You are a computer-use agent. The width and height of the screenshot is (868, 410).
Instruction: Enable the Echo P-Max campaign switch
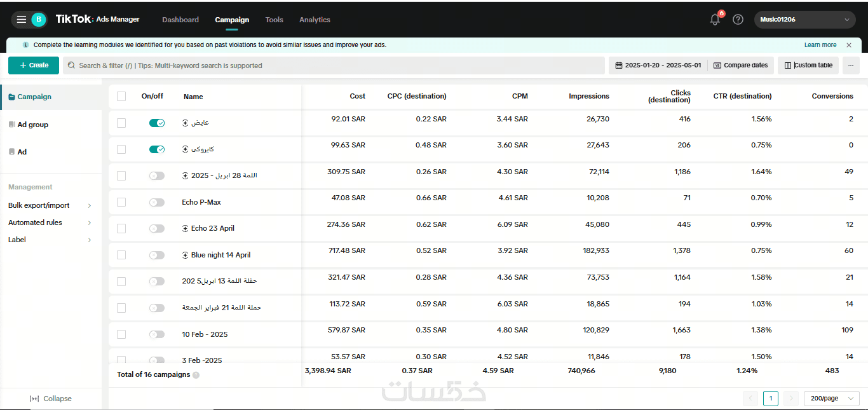pyautogui.click(x=156, y=202)
